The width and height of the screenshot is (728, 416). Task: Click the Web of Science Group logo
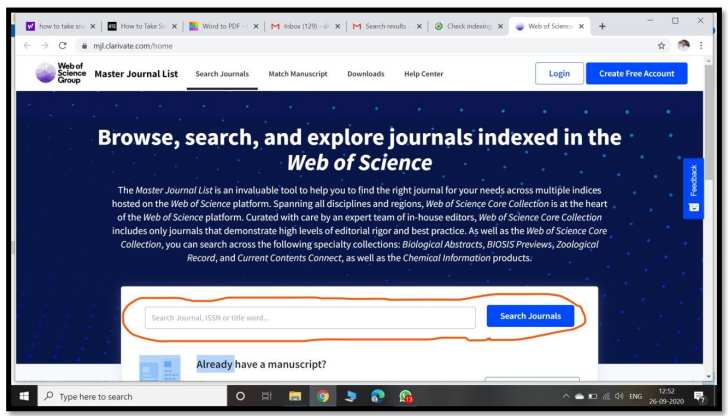point(60,73)
